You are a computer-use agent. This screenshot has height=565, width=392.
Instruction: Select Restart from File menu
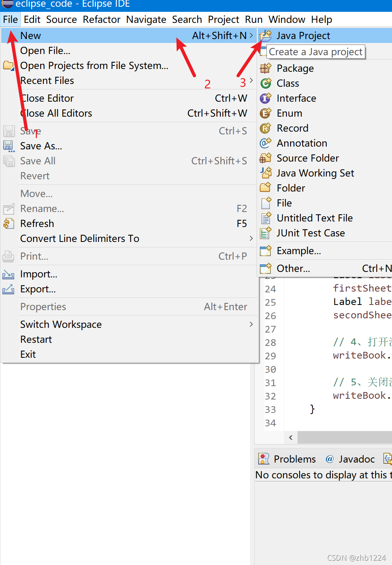[x=129, y=339]
